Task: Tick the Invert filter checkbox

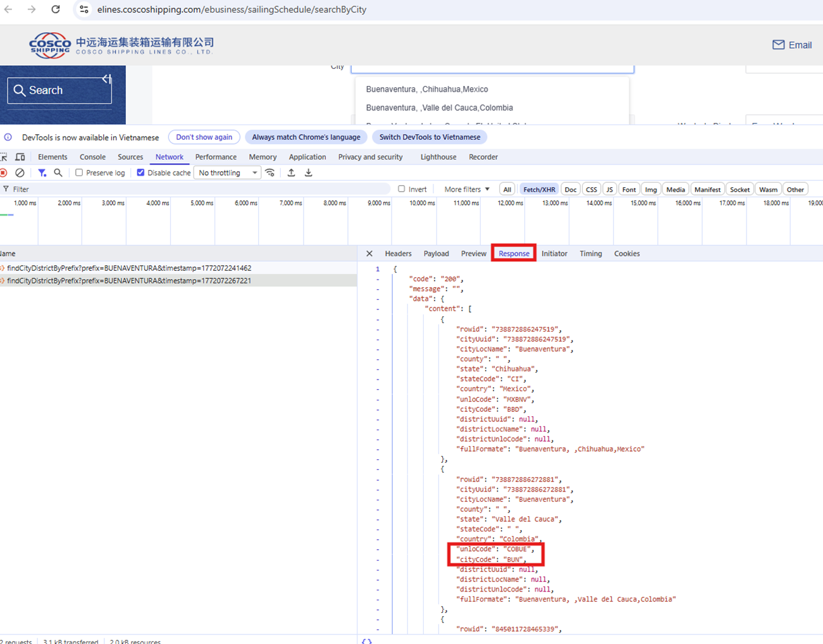Action: point(401,189)
